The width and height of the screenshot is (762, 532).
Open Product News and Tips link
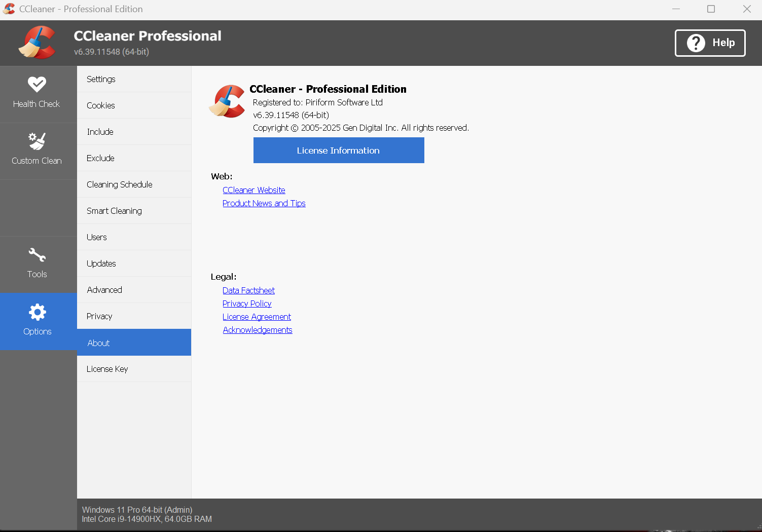point(264,203)
